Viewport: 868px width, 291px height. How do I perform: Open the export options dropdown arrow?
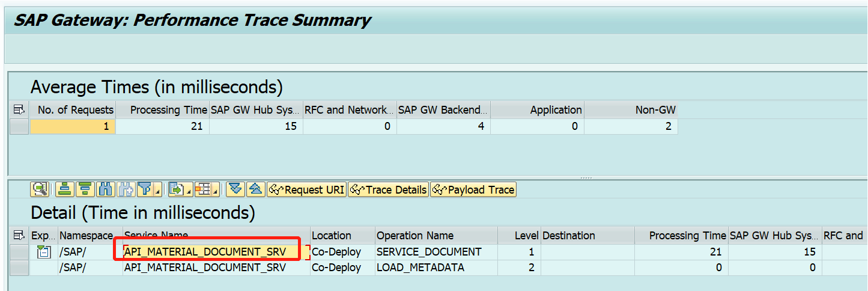click(187, 191)
